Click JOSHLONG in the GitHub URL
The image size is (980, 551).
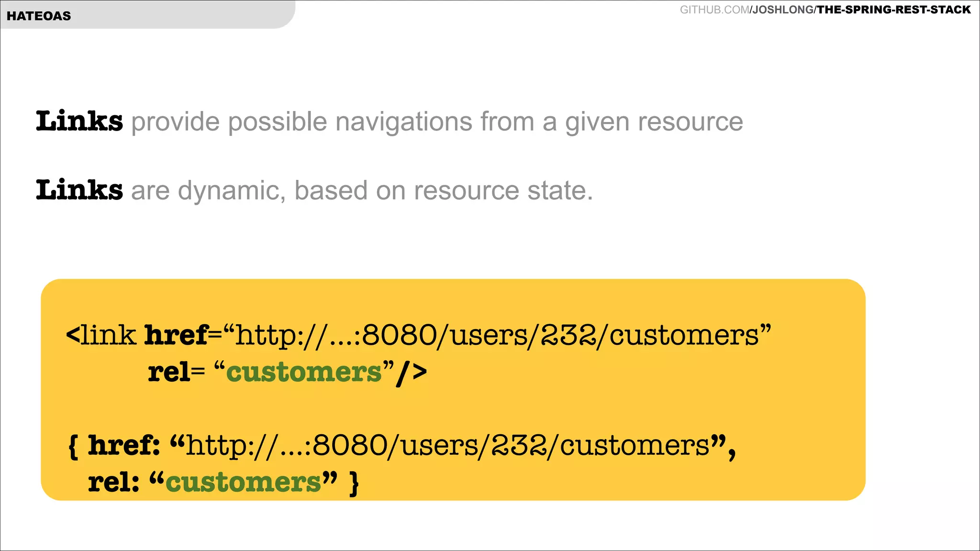point(783,10)
